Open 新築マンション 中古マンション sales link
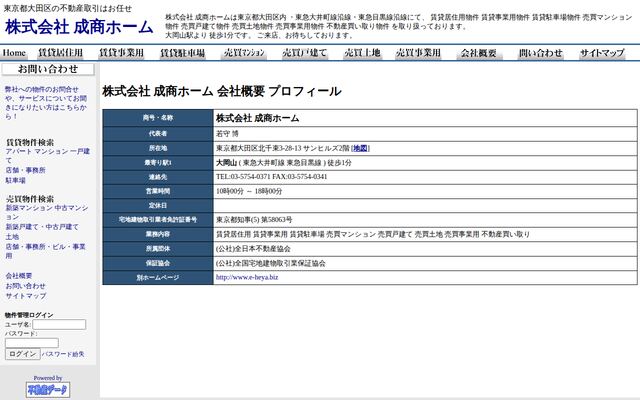640x400 pixels. point(47,212)
